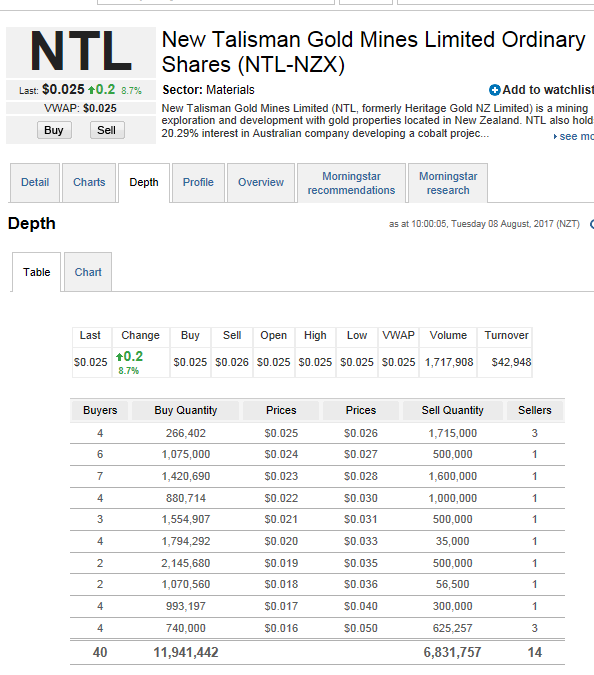
Task: Click sell quantity 56,500
Action: (x=452, y=585)
